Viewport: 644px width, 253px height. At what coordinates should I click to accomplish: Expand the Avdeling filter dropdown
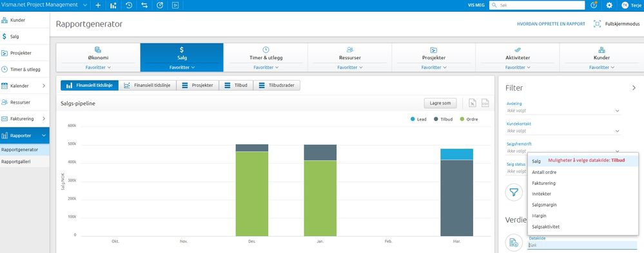[x=563, y=110]
